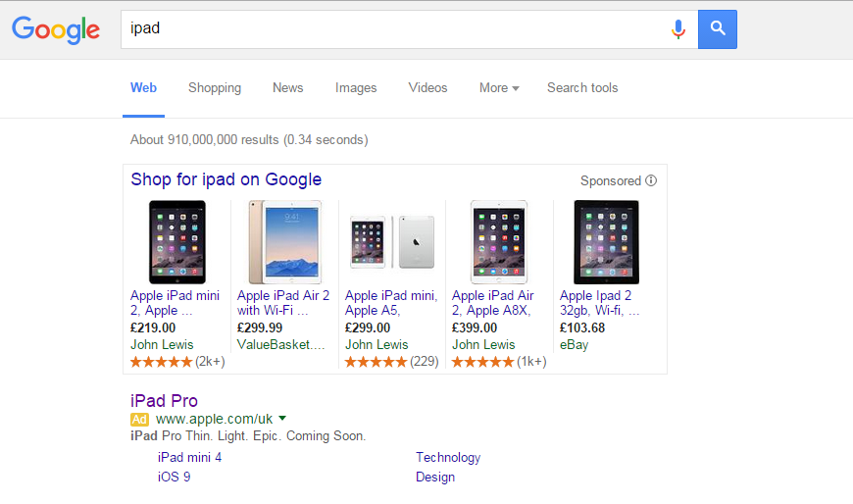
Task: Open apple.com/uk ad dropdown arrow
Action: pos(282,419)
